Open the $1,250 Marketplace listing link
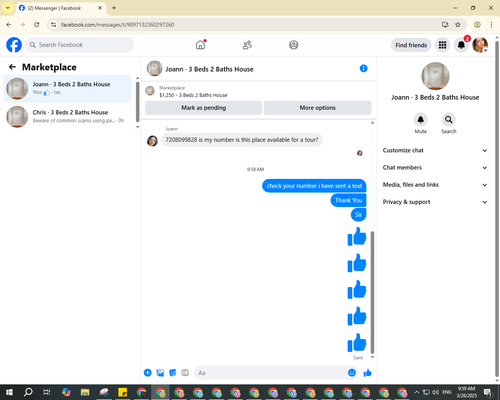The image size is (500, 400). click(x=193, y=95)
